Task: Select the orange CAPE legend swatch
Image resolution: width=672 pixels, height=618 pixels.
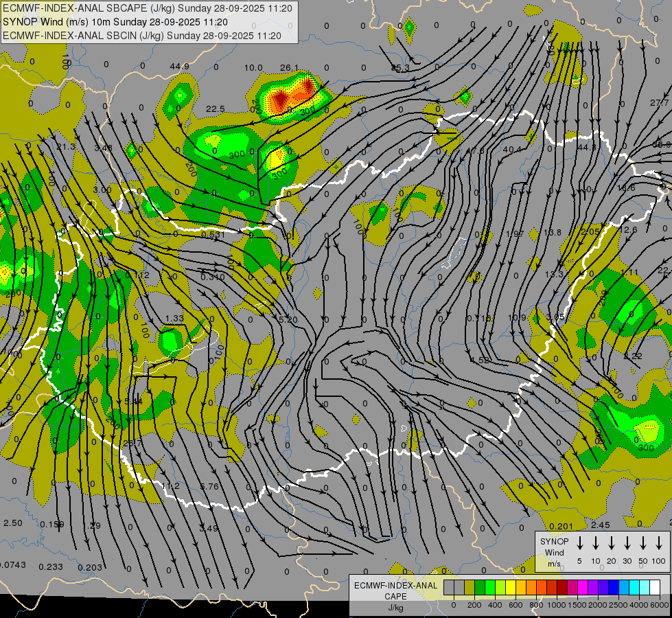Action: (x=531, y=588)
